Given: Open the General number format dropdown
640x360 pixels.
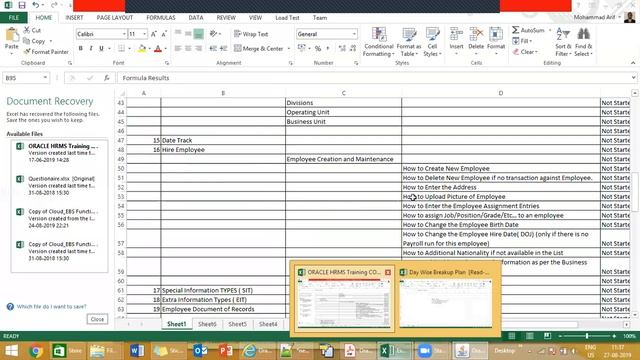Looking at the screenshot, I should 354,34.
